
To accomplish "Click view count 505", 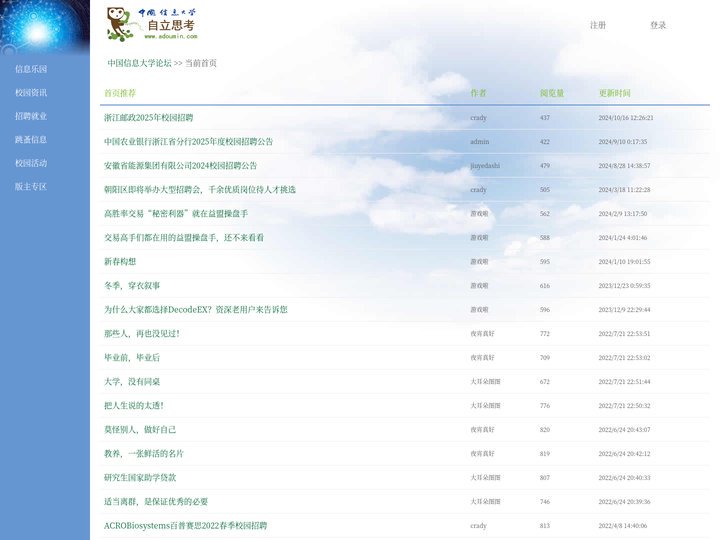I will (545, 189).
